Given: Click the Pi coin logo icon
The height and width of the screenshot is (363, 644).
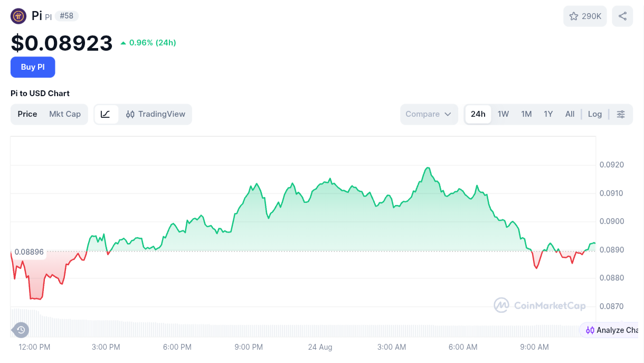Looking at the screenshot, I should [x=18, y=16].
